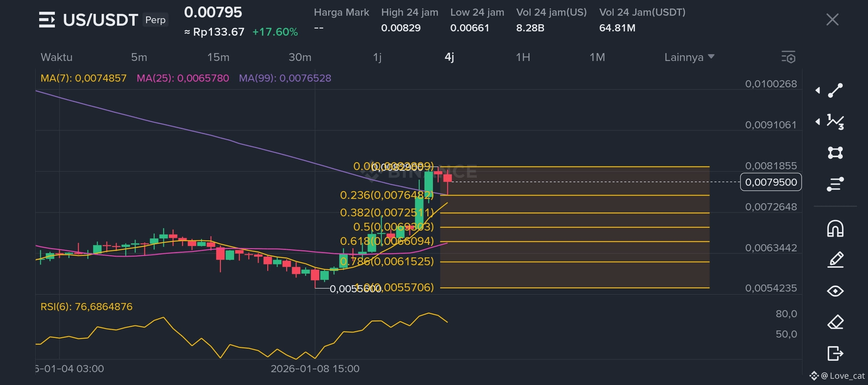Select the pencil annotation tool
868x385 pixels.
[x=835, y=260]
